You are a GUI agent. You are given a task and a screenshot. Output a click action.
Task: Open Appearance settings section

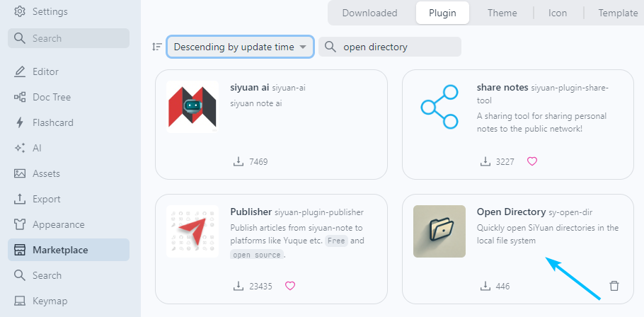click(58, 224)
